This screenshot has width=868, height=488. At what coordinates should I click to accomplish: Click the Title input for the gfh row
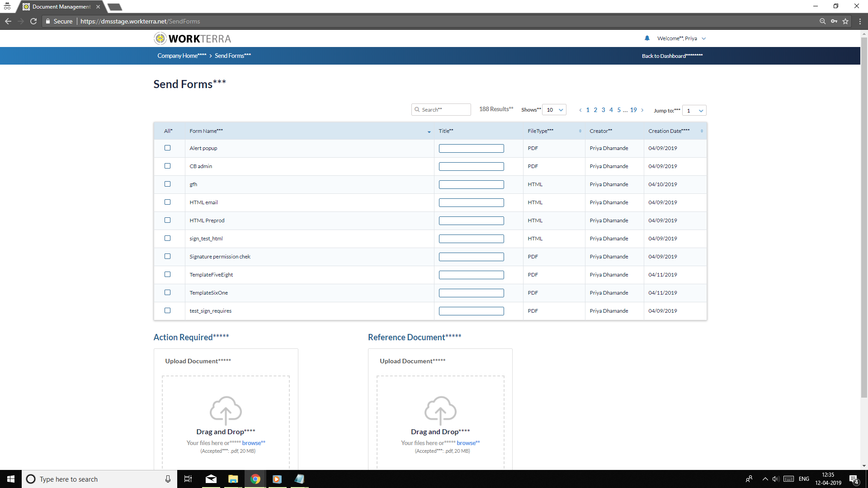471,184
